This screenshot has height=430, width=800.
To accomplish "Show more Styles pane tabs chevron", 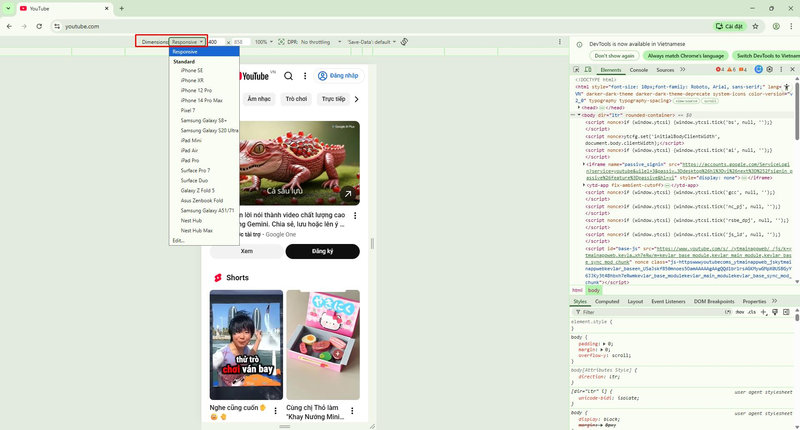I will [774, 301].
